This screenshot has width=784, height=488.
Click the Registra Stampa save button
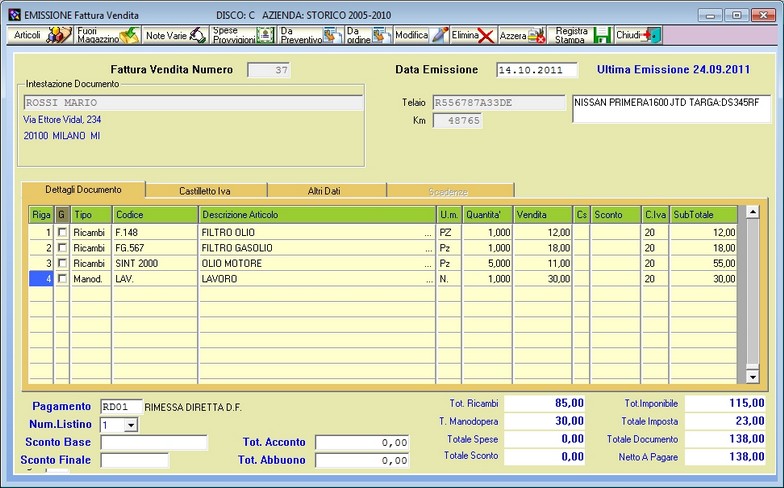[580, 36]
